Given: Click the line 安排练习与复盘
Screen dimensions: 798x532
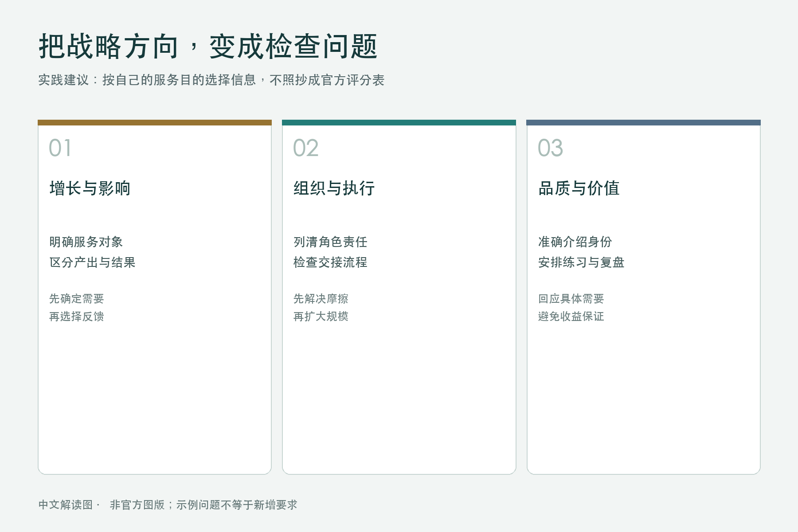Looking at the screenshot, I should [581, 262].
